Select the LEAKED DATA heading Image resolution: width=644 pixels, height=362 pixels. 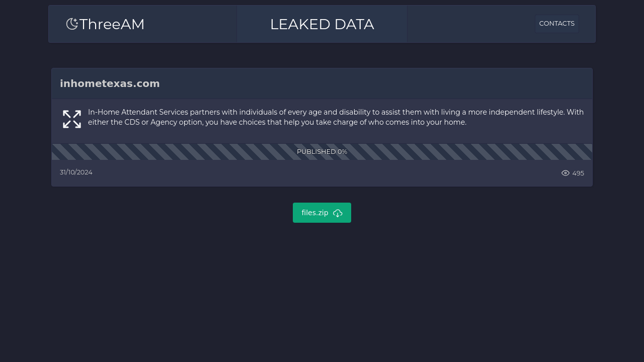pos(322,24)
